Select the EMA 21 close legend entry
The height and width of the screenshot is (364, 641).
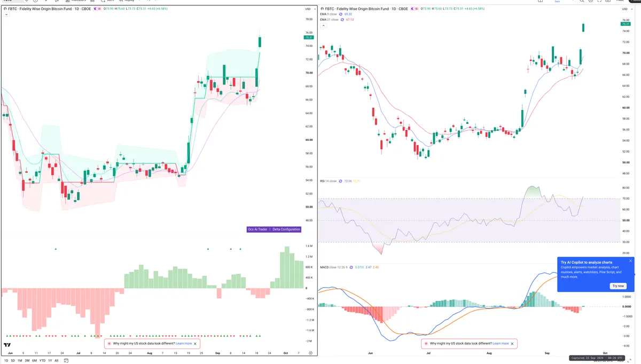(x=330, y=20)
